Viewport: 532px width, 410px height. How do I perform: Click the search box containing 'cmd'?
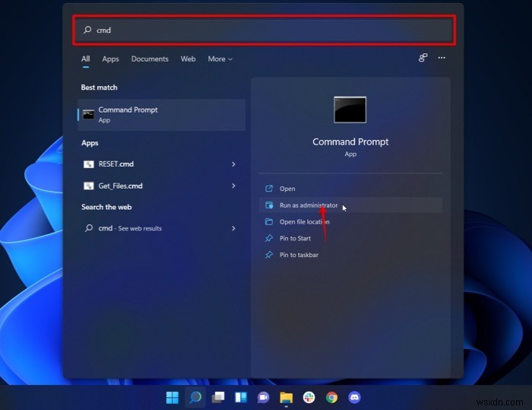tap(264, 30)
